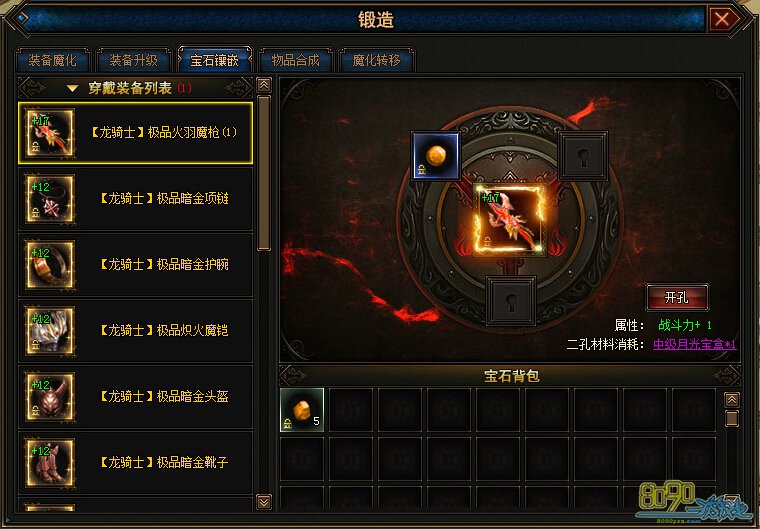Click the gem backpack scroll-up arrow
The width and height of the screenshot is (760, 529).
point(731,400)
